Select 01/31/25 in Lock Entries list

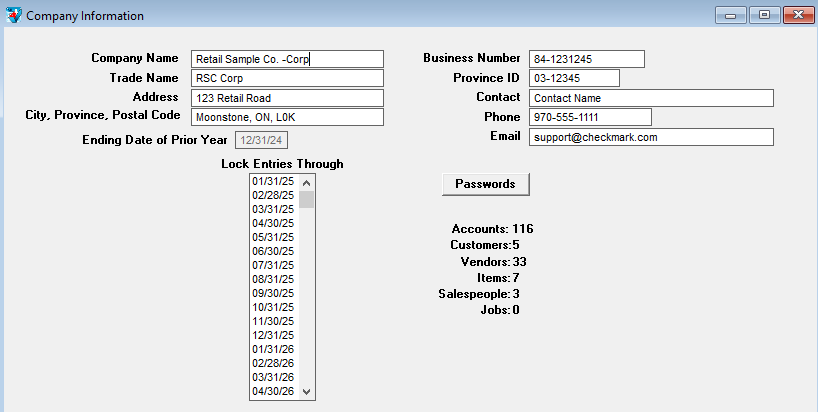[273, 181]
